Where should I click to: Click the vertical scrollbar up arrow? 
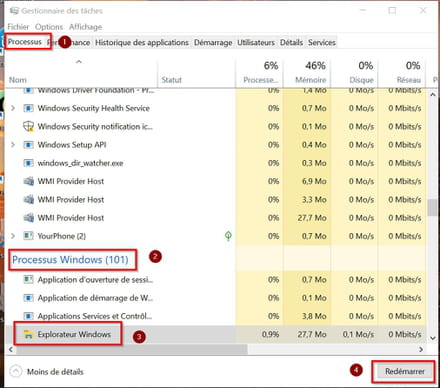(432, 95)
